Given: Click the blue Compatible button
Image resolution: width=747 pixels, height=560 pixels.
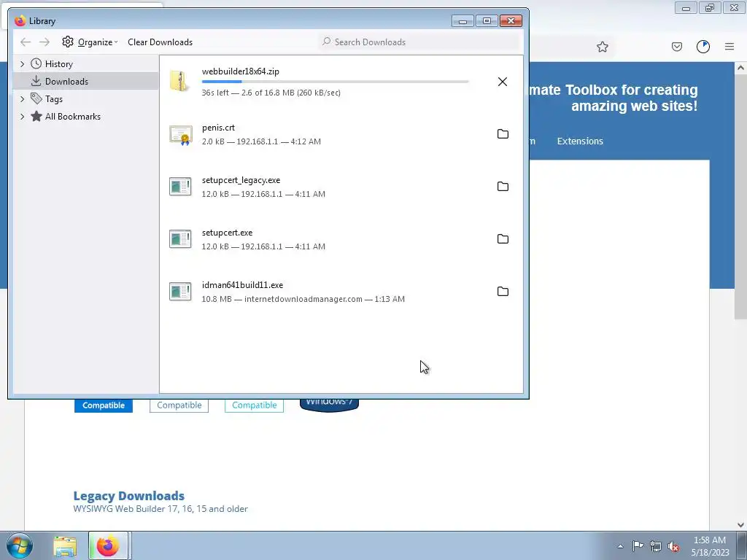Looking at the screenshot, I should pos(104,405).
